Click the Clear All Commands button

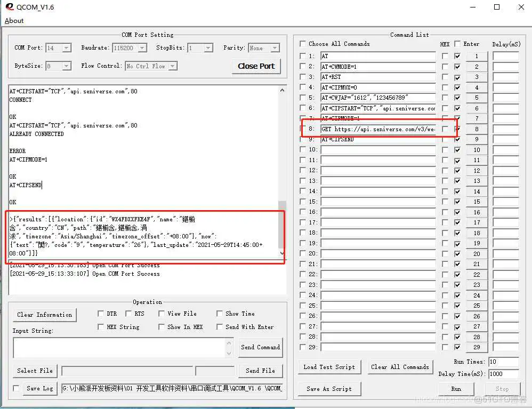[400, 367]
